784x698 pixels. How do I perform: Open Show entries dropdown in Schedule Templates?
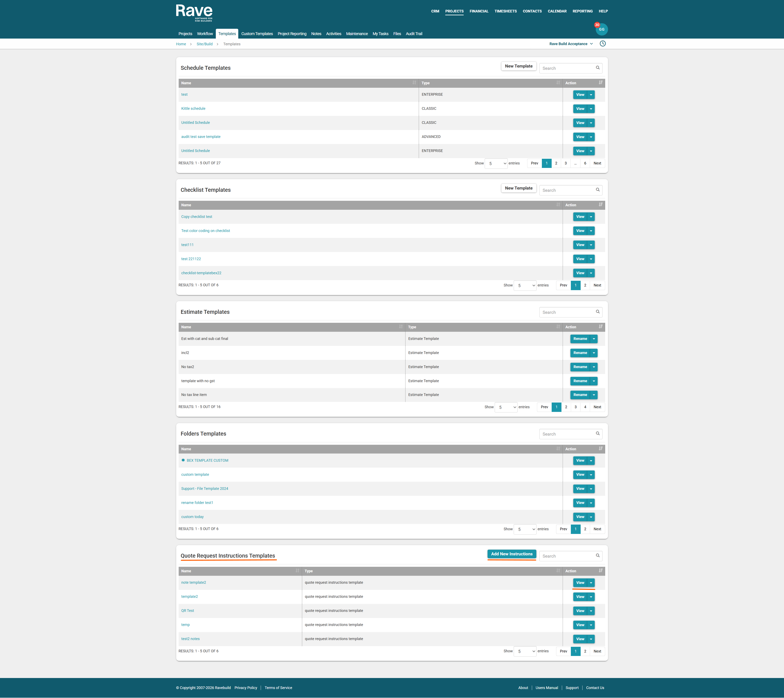click(496, 163)
